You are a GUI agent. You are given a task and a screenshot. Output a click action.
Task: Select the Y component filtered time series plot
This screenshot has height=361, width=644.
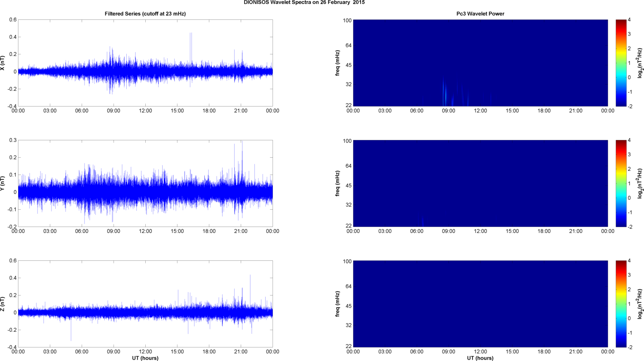(x=145, y=183)
